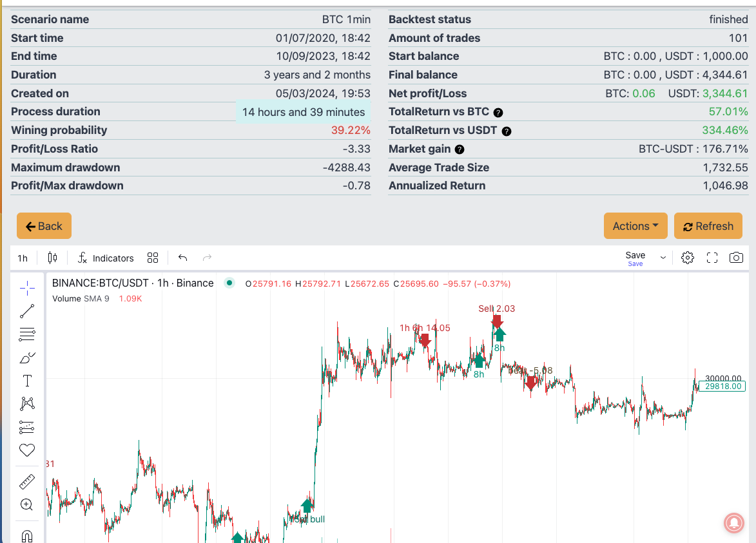Image resolution: width=756 pixels, height=543 pixels.
Task: Open the chart layout grid selector
Action: [x=153, y=257]
